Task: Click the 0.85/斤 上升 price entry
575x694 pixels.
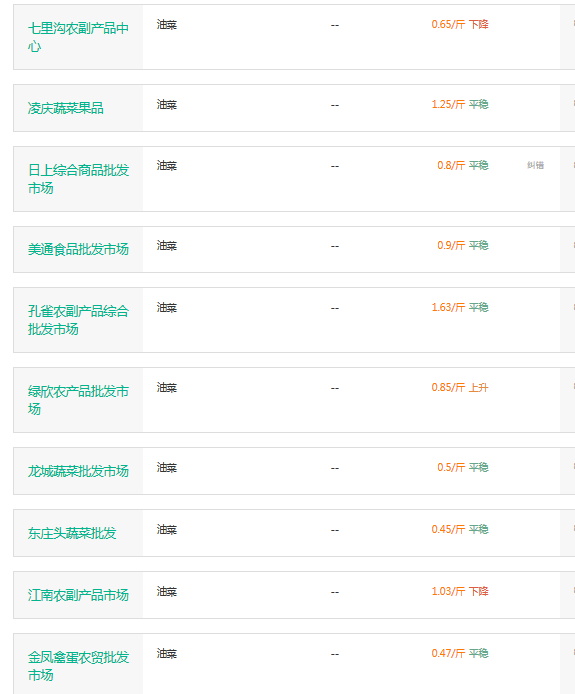Action: pos(460,387)
